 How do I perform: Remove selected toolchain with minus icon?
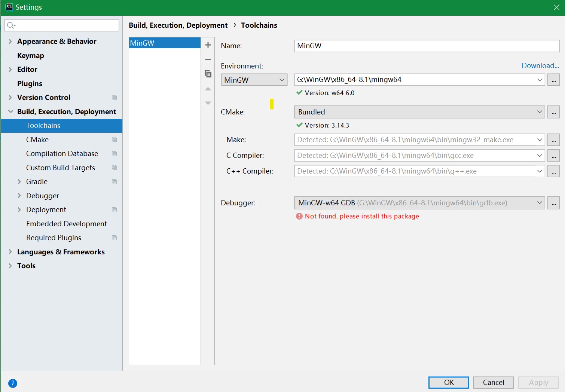tap(208, 59)
